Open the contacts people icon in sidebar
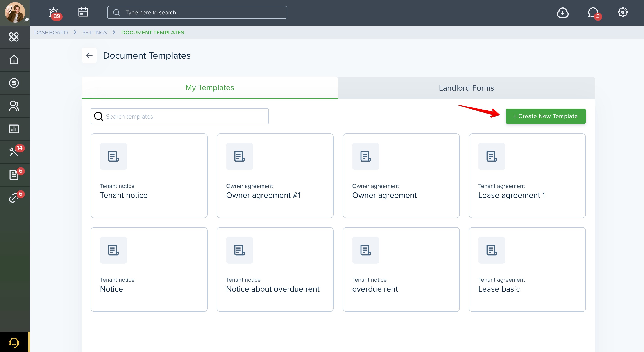This screenshot has width=644, height=352. (x=14, y=106)
